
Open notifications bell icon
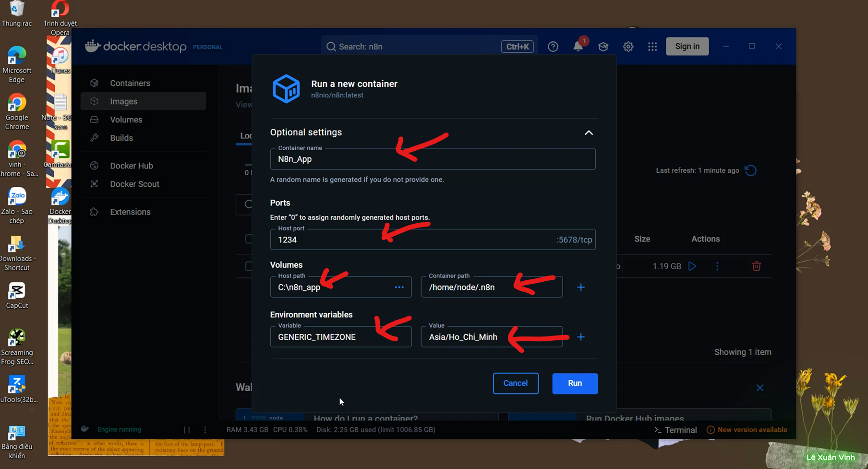(x=578, y=47)
